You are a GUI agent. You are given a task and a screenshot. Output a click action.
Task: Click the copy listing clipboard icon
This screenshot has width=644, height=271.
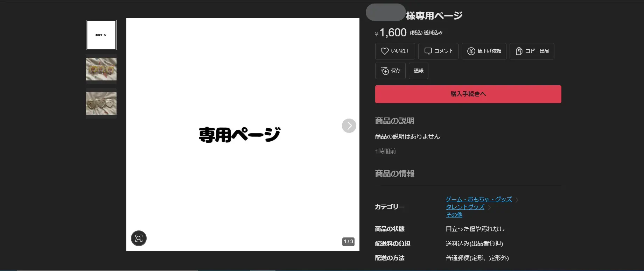519,51
